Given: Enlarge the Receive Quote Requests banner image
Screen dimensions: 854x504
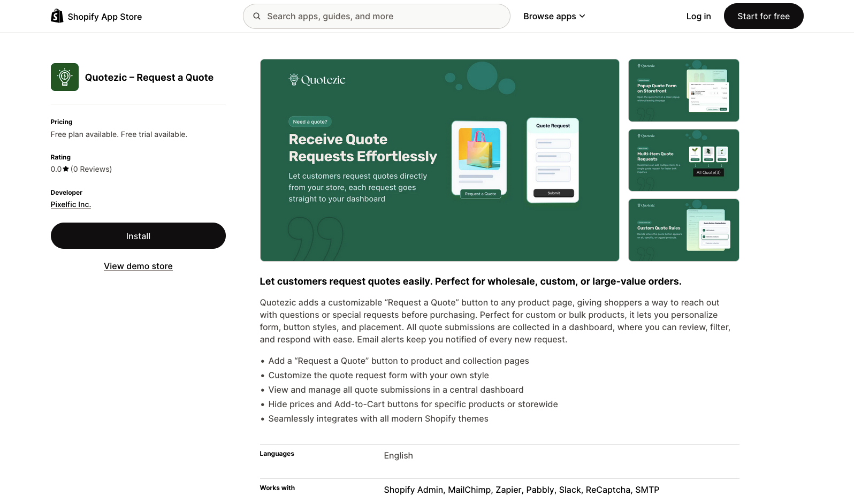Looking at the screenshot, I should click(x=439, y=161).
